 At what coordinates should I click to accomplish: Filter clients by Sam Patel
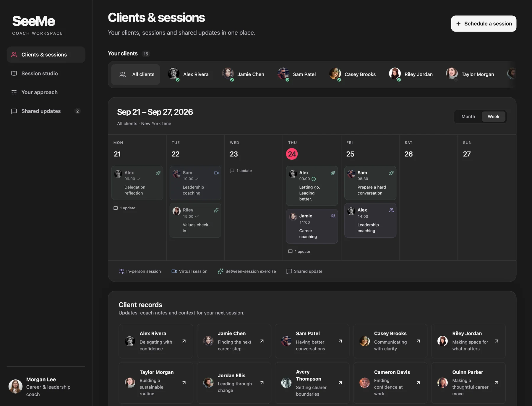pos(296,74)
